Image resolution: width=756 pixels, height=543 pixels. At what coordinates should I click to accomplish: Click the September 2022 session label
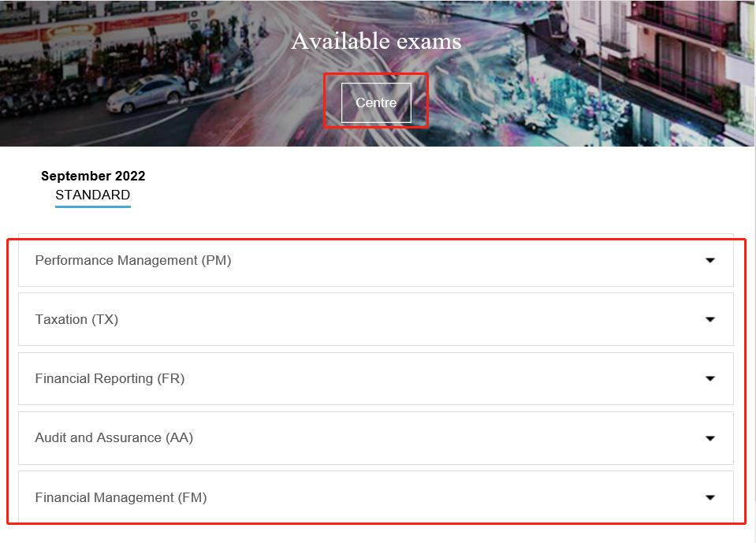[93, 176]
